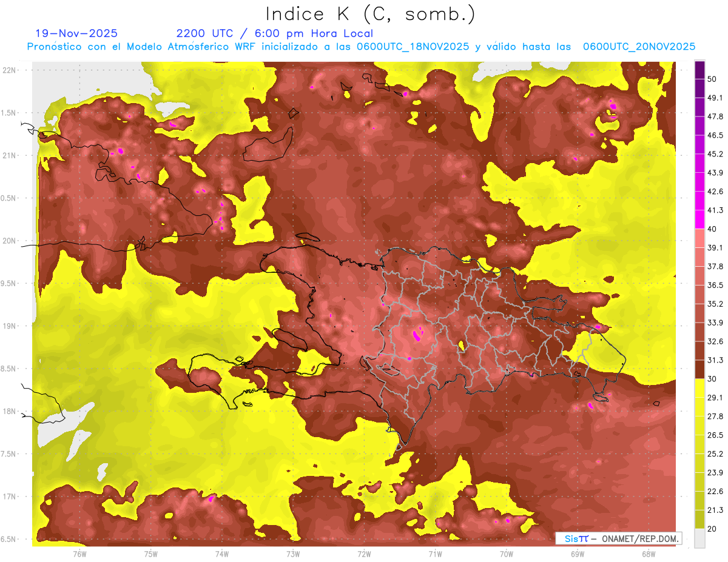Click the legend value "45.2"

click(715, 154)
